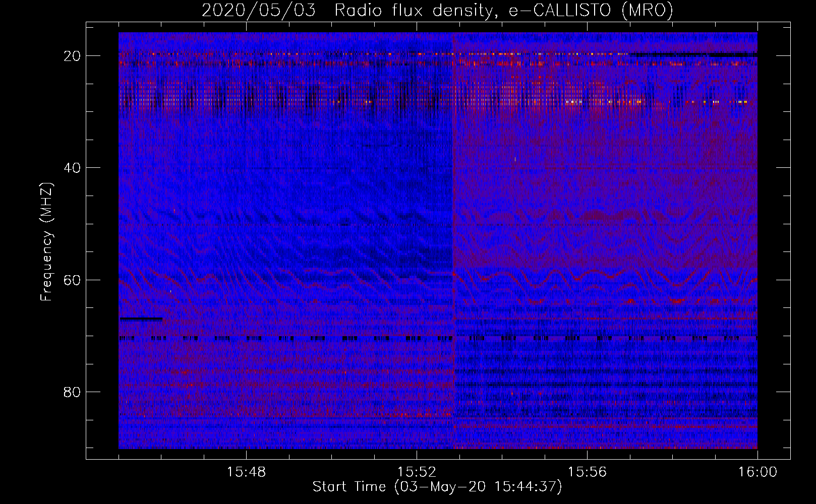Click the 15:52 time tick label
816x504 pixels.
pos(417,472)
